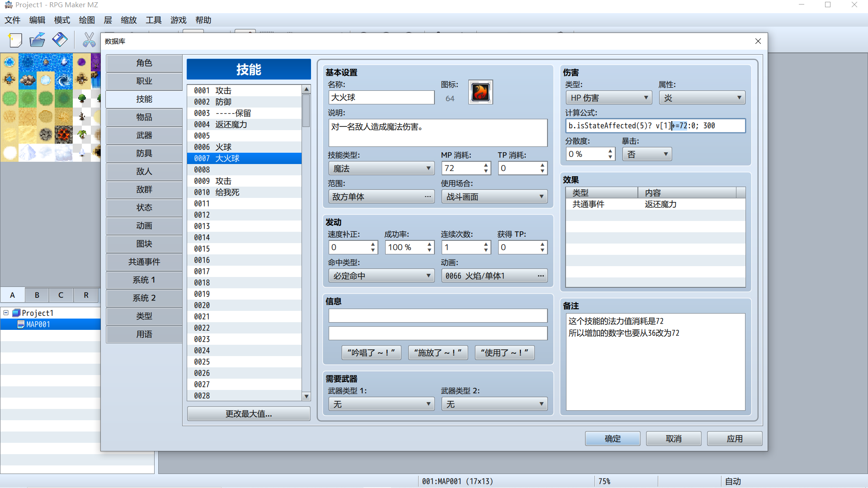Click the 更改最大值 button
Image resolution: width=868 pixels, height=488 pixels.
tap(249, 413)
